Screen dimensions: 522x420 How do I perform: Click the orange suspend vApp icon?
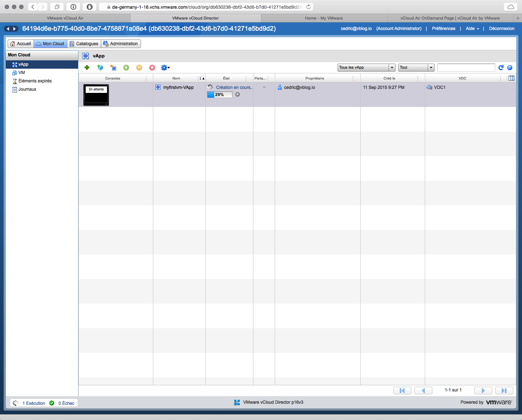click(x=139, y=68)
